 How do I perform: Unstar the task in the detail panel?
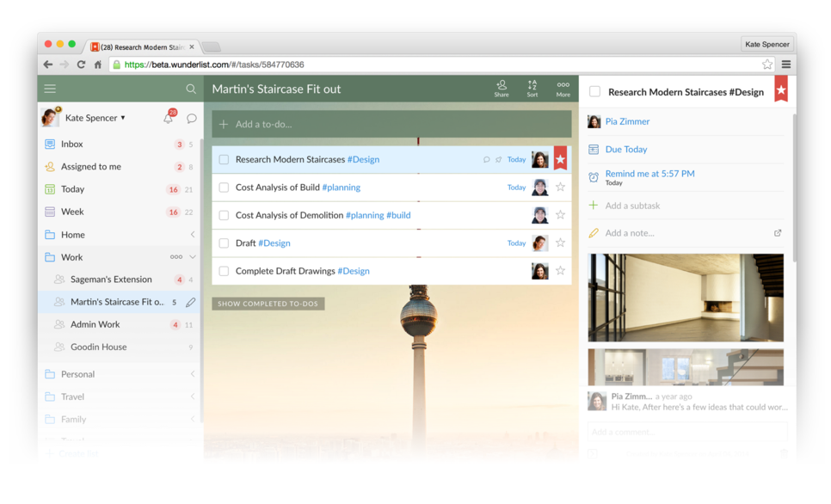[x=779, y=89]
